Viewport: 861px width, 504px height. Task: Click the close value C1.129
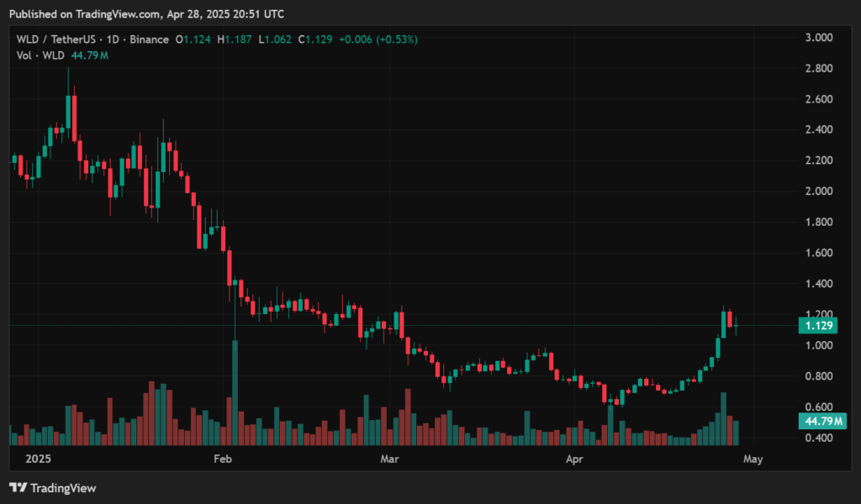click(315, 39)
